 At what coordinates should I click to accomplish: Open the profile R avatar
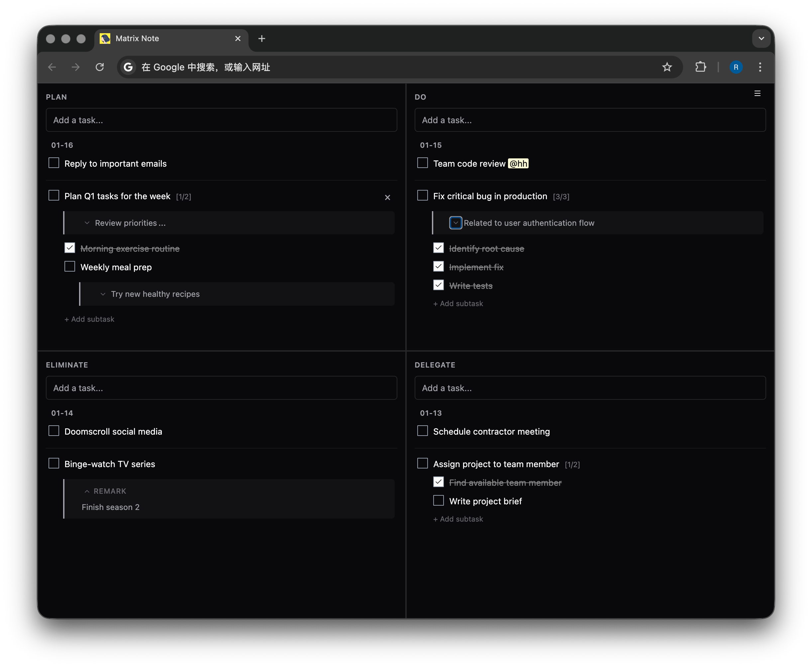click(x=736, y=67)
